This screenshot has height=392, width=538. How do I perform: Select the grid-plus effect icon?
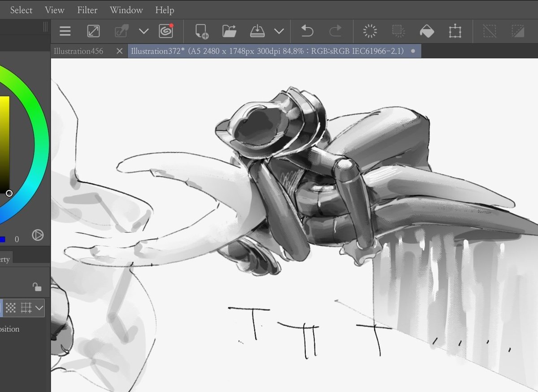(26, 308)
